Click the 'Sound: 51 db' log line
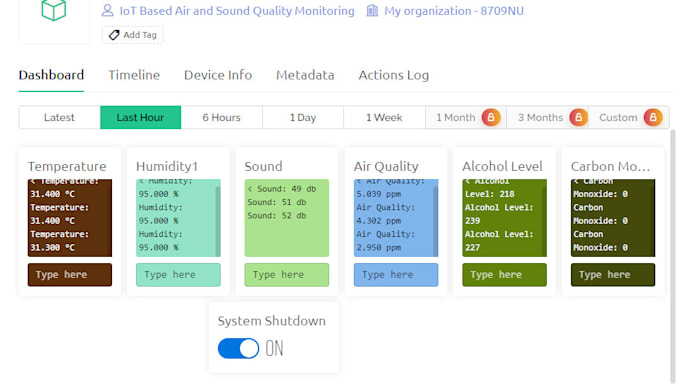 click(x=277, y=202)
